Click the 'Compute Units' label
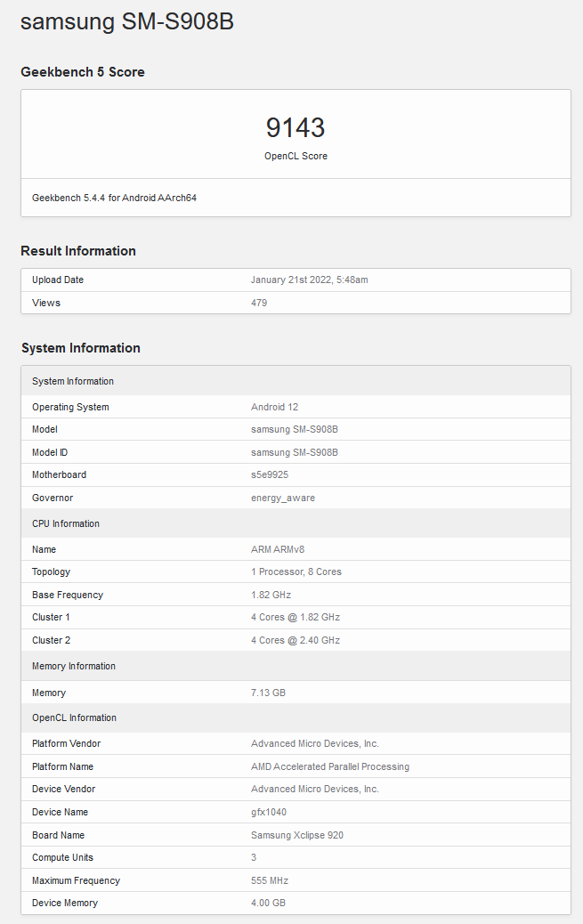This screenshot has width=583, height=924. (x=62, y=857)
